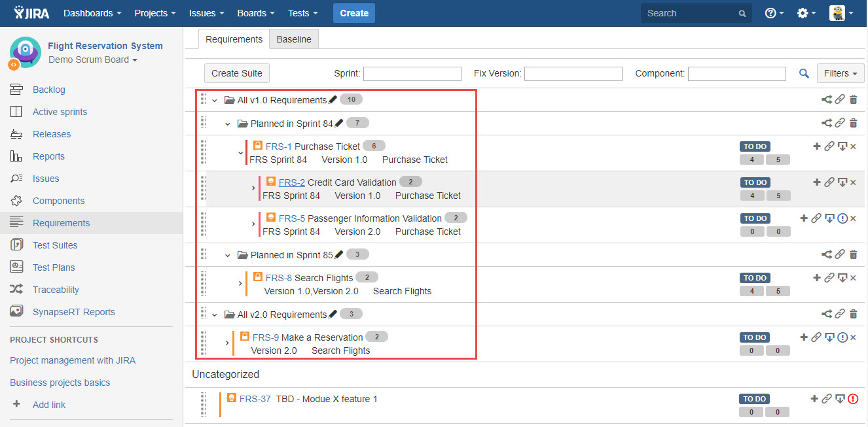Image resolution: width=868 pixels, height=427 pixels.
Task: Open Test Plans in the sidebar
Action: tap(54, 267)
